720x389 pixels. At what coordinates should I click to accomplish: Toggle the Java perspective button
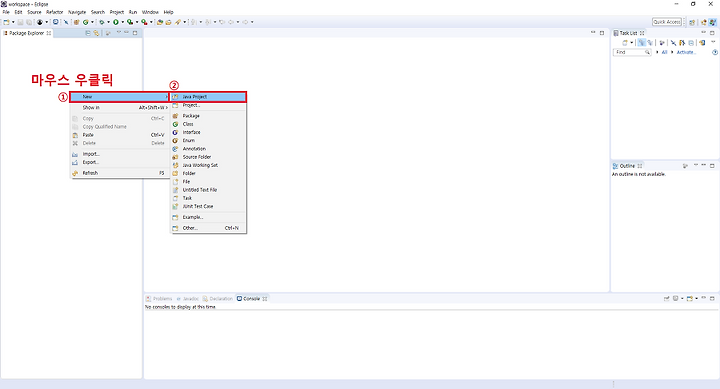click(x=712, y=22)
